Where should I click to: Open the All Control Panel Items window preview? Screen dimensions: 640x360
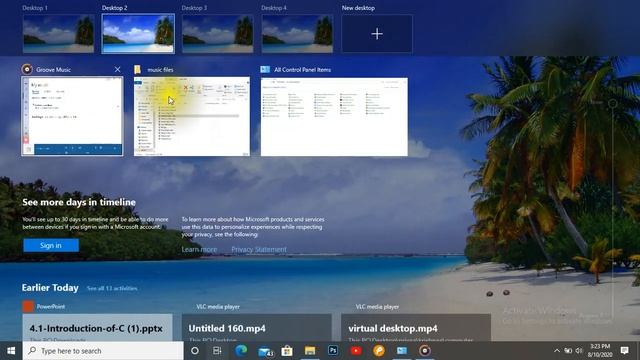coord(334,117)
